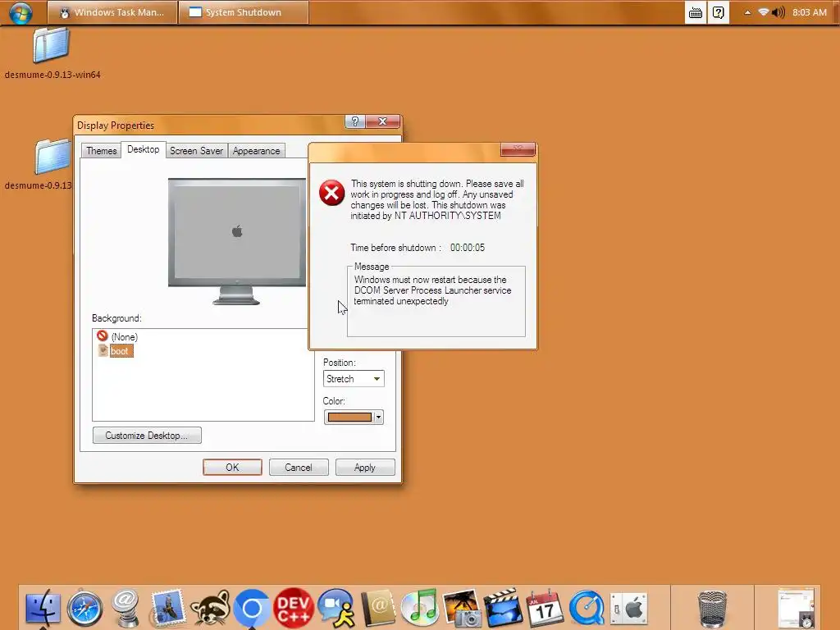Screen dimensions: 840x630
Task: Select (None) in Background list
Action: [117, 336]
